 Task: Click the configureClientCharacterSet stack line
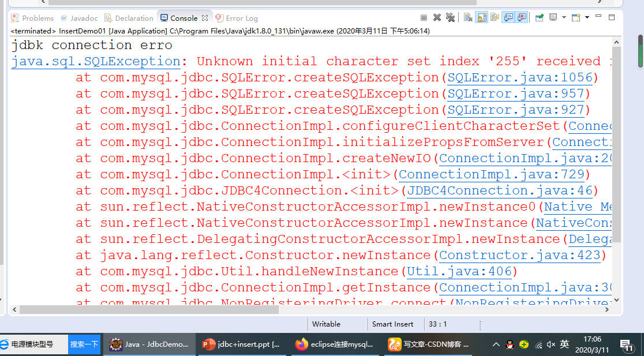(344, 126)
